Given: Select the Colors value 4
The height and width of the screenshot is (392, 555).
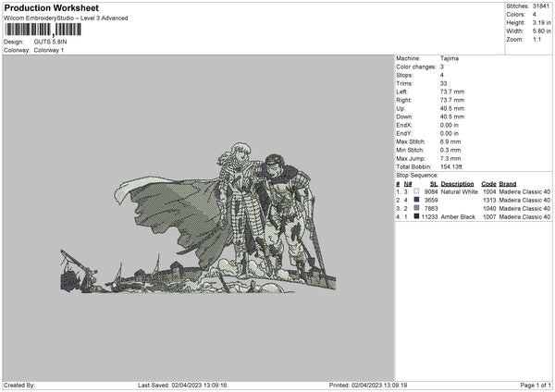Looking at the screenshot, I should [x=535, y=15].
